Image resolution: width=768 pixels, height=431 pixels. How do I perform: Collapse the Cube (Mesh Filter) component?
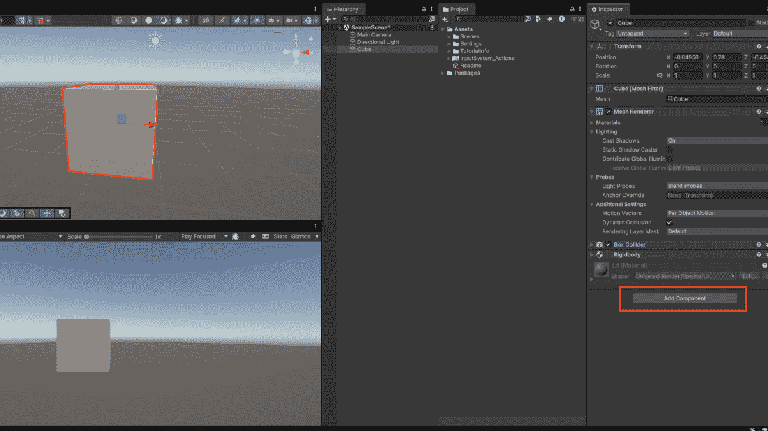pyautogui.click(x=592, y=89)
